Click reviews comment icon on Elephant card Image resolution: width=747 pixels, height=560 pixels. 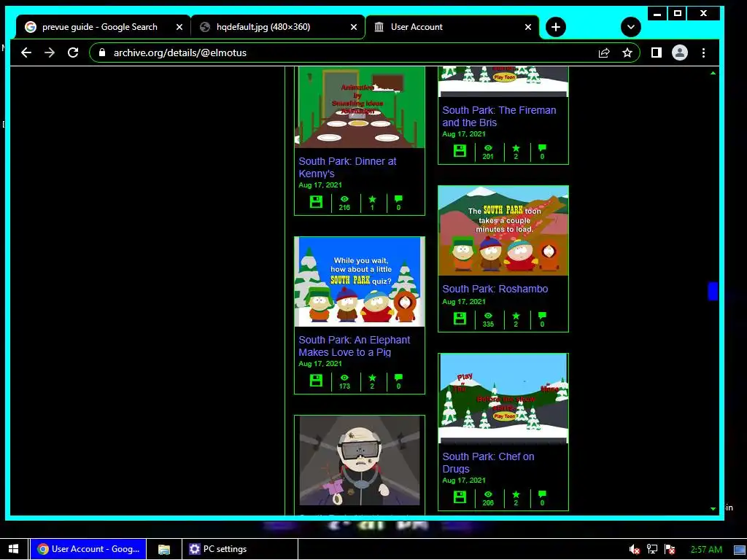point(399,378)
